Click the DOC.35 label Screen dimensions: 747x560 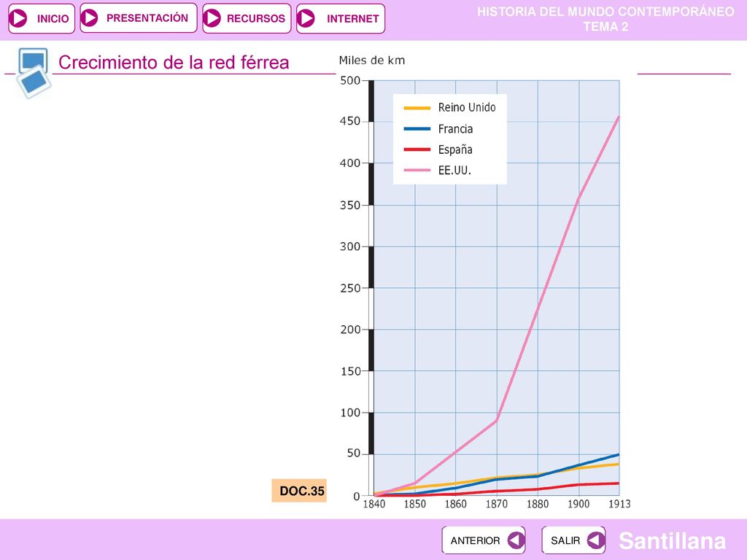tap(299, 491)
